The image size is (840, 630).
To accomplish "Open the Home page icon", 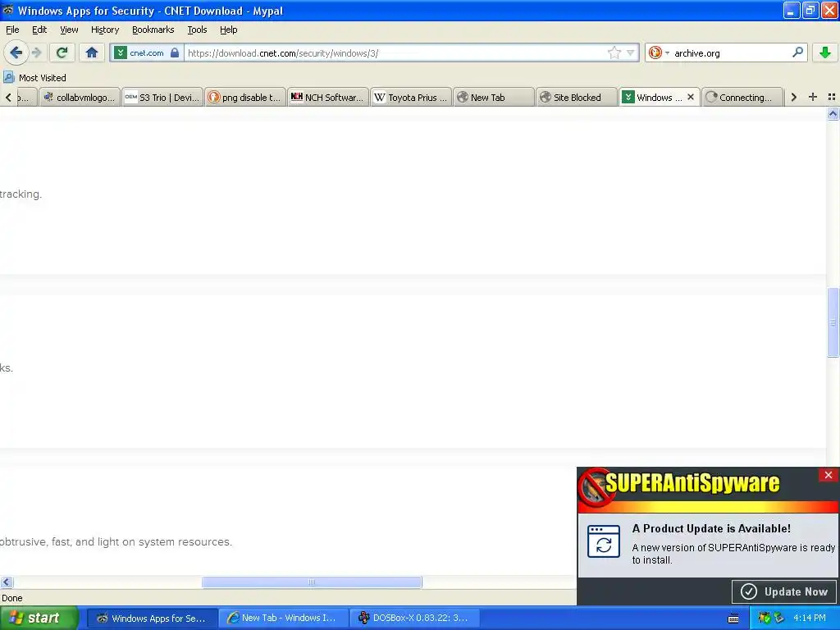I will point(92,52).
